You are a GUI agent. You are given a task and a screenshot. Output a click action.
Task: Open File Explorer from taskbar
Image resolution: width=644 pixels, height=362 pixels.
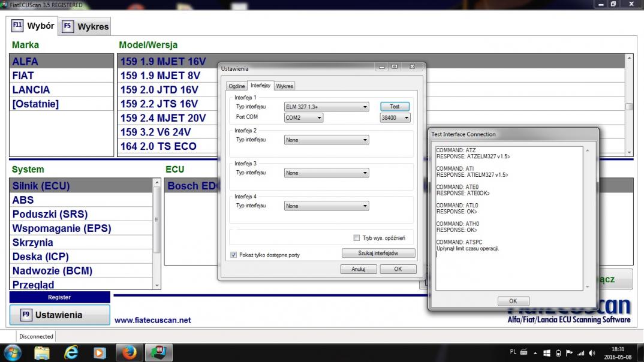point(42,352)
